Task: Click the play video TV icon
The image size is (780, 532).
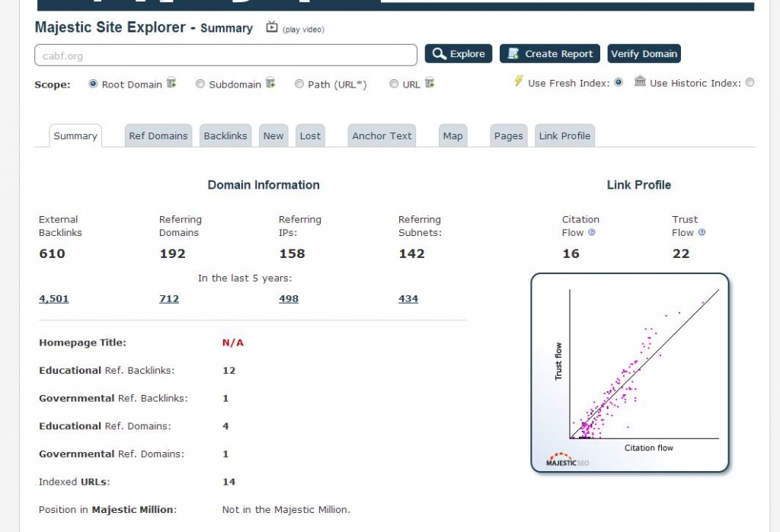Action: click(272, 27)
